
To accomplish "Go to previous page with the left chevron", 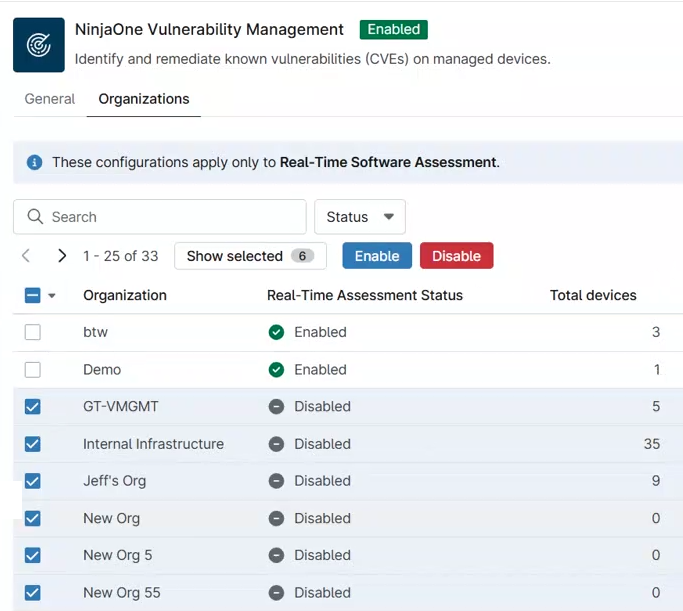I will click(26, 256).
